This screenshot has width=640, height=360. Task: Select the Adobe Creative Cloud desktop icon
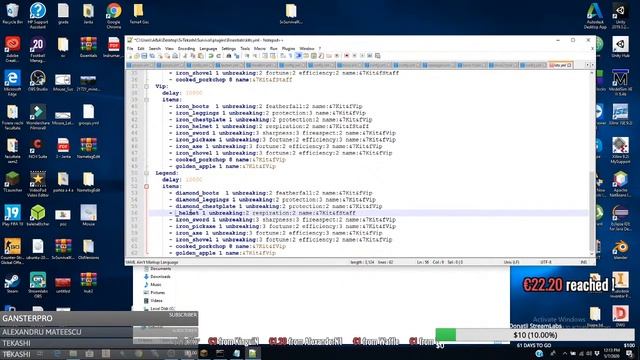[12, 48]
